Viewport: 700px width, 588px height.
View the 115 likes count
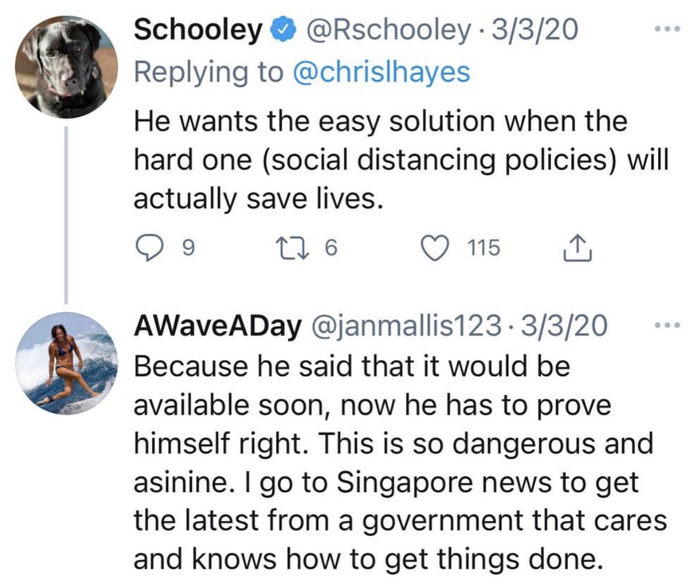[484, 248]
